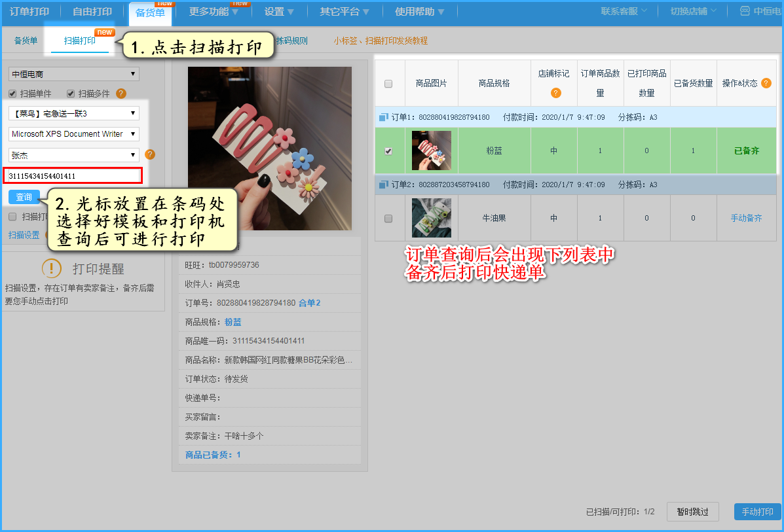Screen dimensions: 784x532
Task: Click the 粉蓝 spec link in details
Action: (233, 322)
